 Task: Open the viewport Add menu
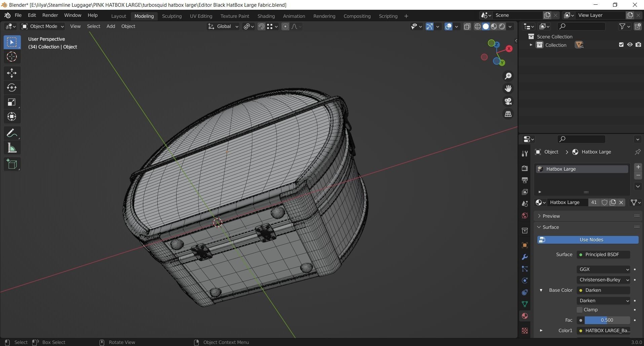click(111, 26)
